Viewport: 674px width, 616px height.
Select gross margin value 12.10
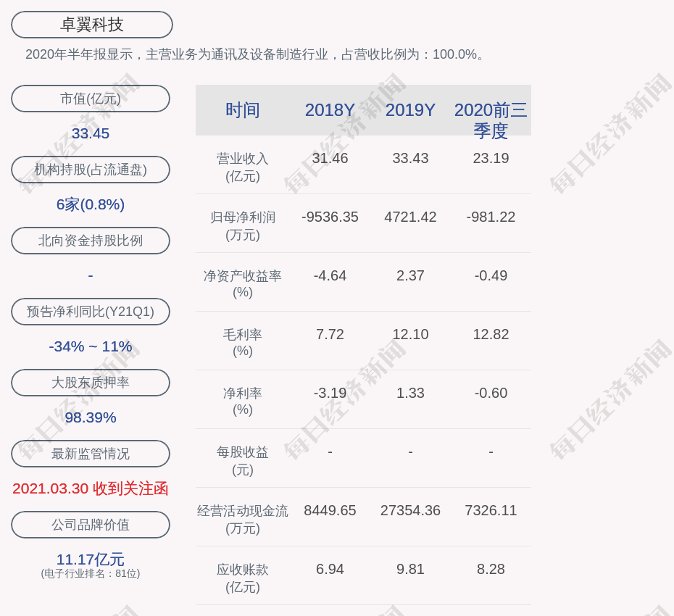[410, 334]
